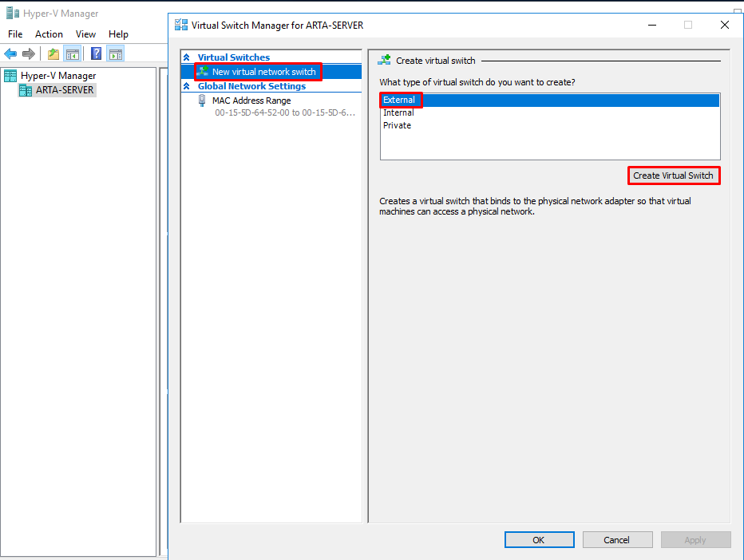Click the Create virtual switch header icon

pyautogui.click(x=384, y=60)
